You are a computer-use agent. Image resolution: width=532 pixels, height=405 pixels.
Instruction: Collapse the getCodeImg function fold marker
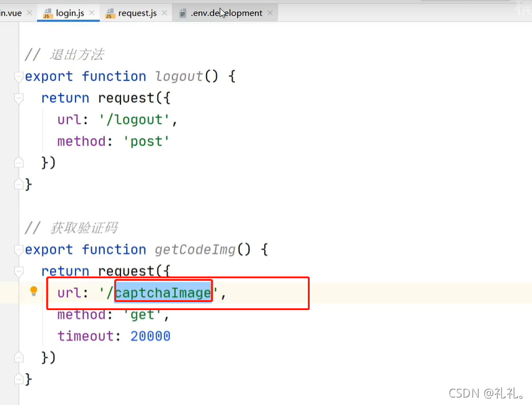click(x=19, y=250)
